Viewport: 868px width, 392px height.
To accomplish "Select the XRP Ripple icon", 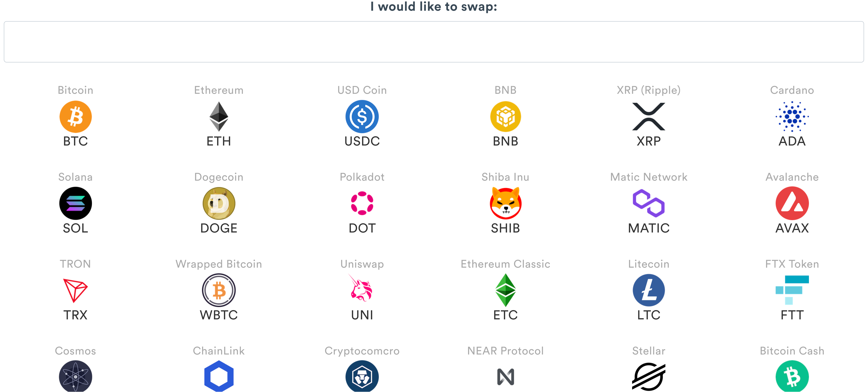I will [x=649, y=117].
